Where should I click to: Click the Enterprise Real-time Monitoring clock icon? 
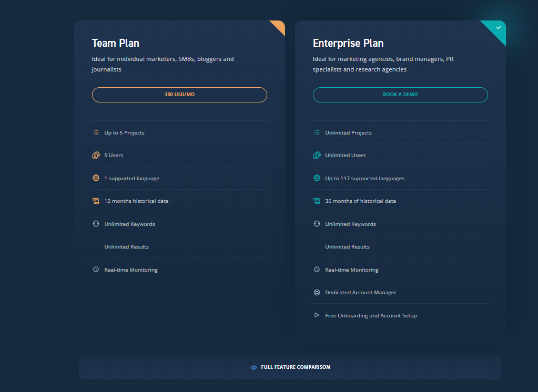(x=317, y=270)
